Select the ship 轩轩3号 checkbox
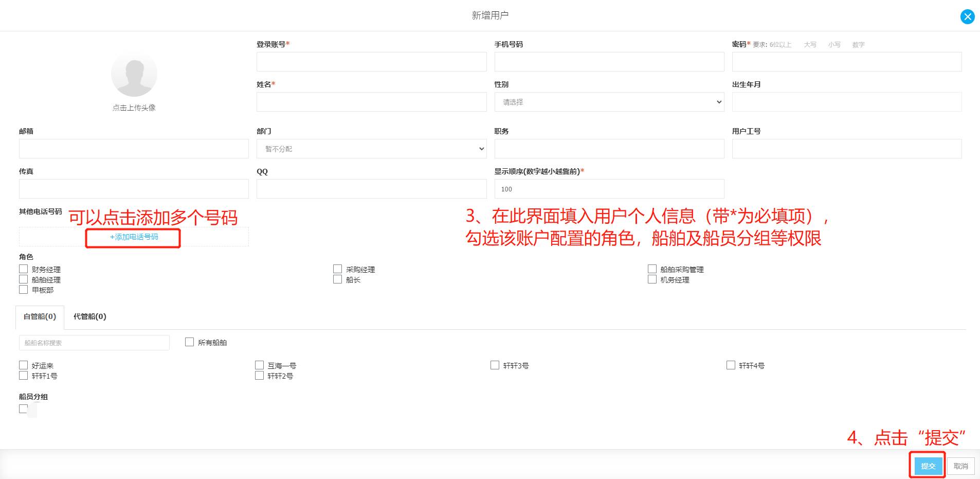980x479 pixels. [495, 365]
